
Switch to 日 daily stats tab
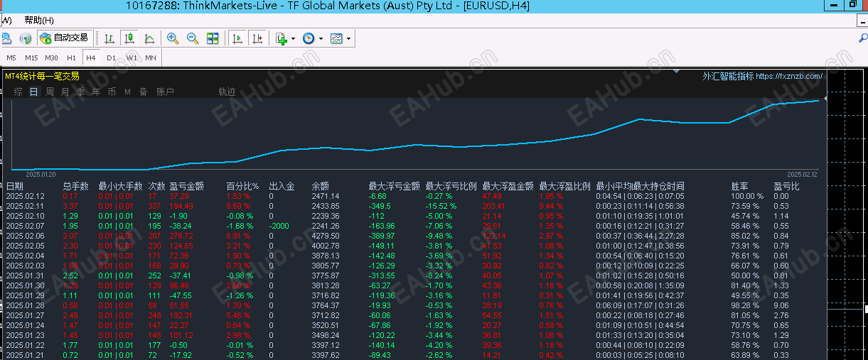click(33, 92)
